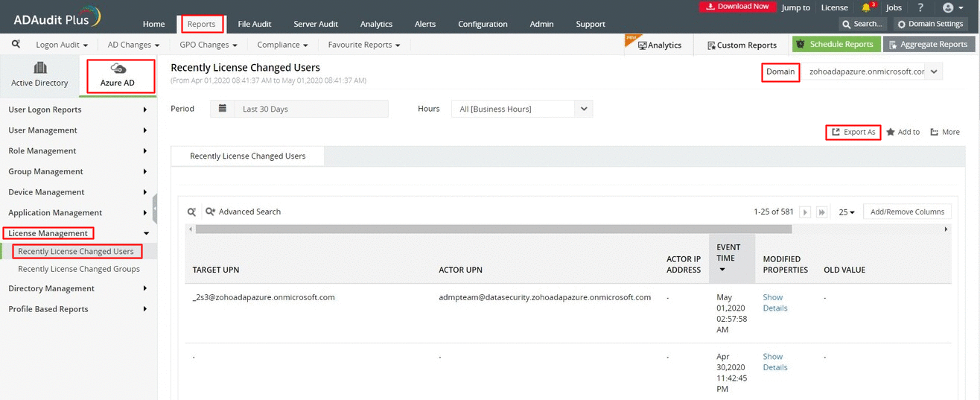Show Details for May 01 event
980x400 pixels.
[x=774, y=302]
